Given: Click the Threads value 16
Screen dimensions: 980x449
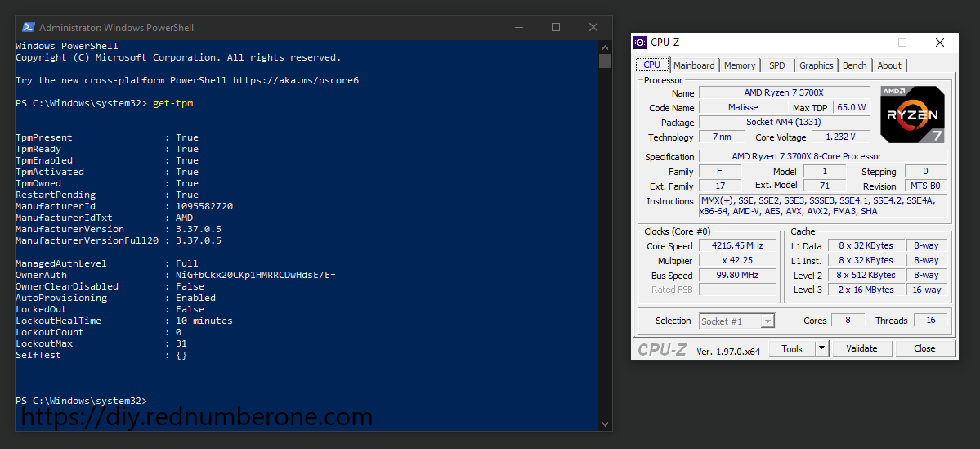Looking at the screenshot, I should [x=931, y=320].
